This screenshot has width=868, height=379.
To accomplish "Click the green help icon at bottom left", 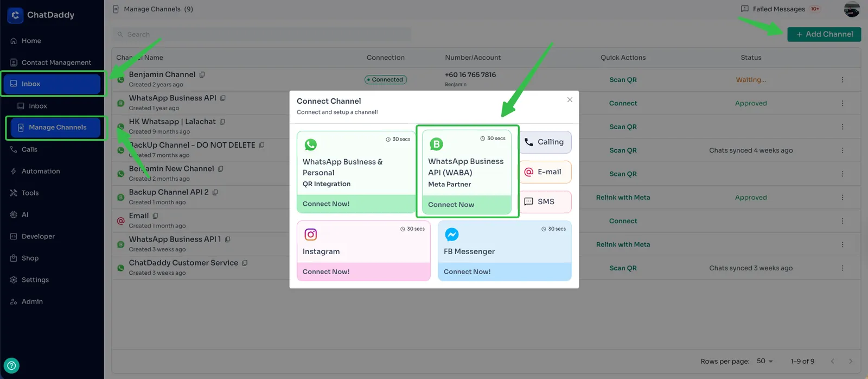I will 11,365.
